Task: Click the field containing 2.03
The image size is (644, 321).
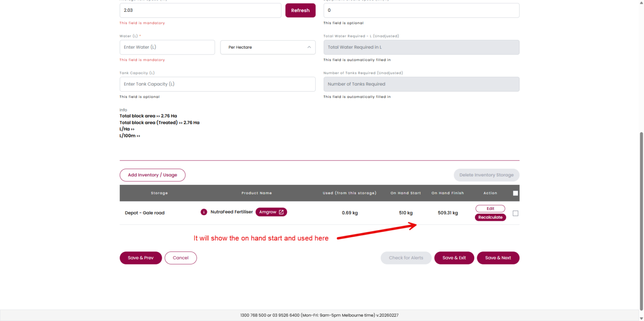Action: tap(200, 10)
